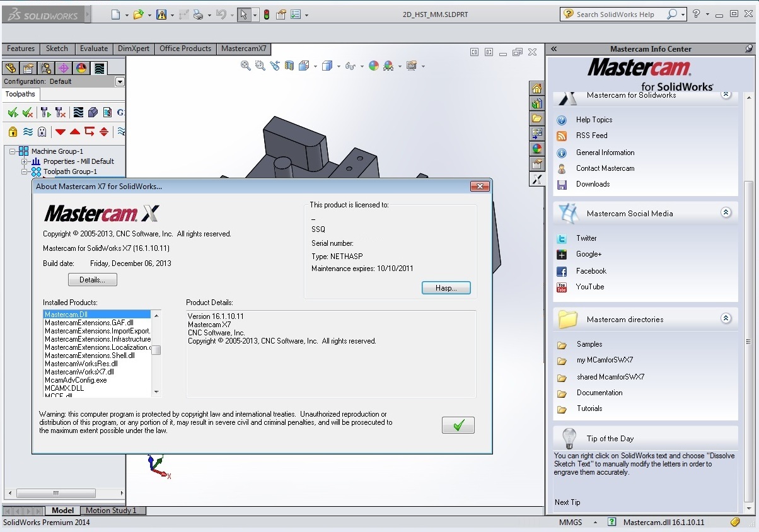Click the New document icon

coord(115,14)
